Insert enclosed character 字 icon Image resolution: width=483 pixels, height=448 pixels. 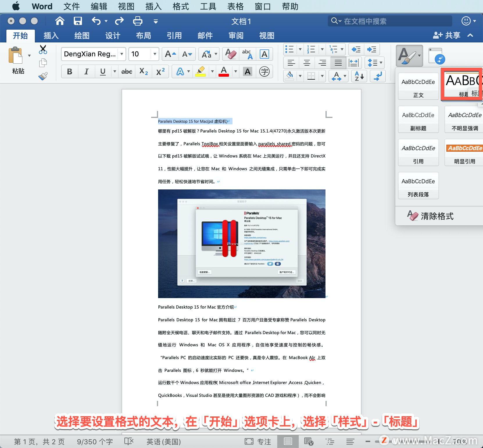tap(264, 71)
